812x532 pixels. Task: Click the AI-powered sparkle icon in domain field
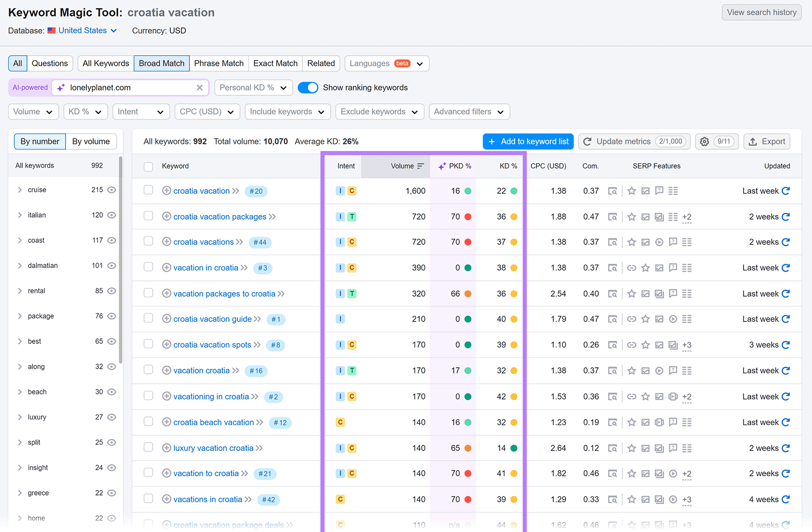click(61, 87)
